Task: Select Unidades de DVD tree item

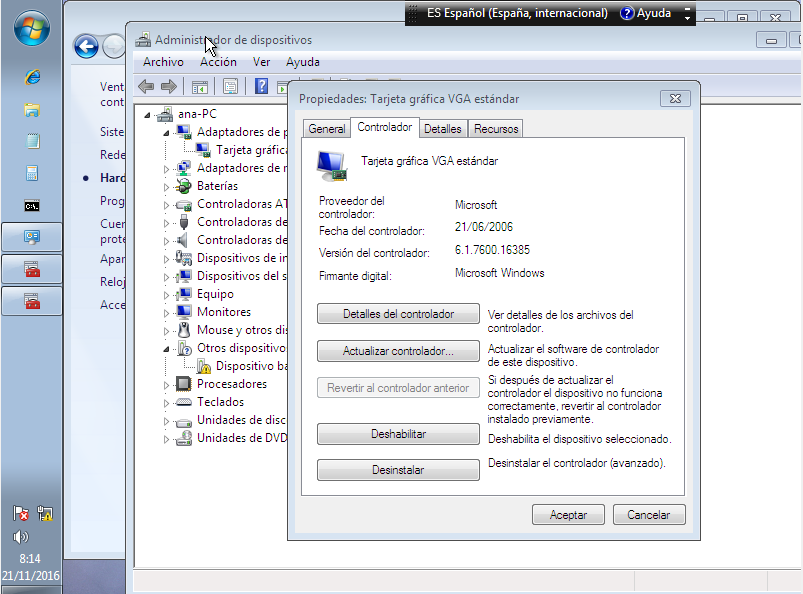Action: 242,438
